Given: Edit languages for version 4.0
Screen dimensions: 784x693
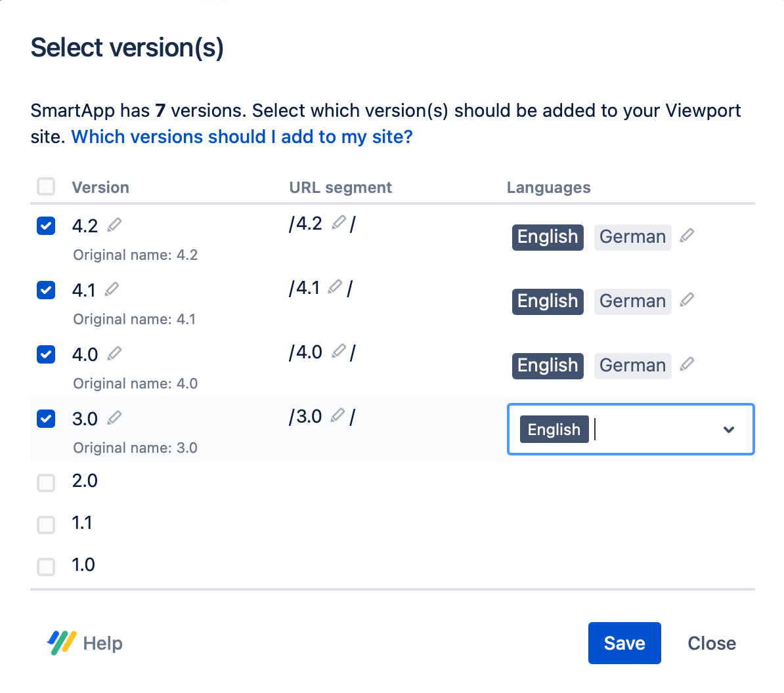Looking at the screenshot, I should tap(686, 364).
